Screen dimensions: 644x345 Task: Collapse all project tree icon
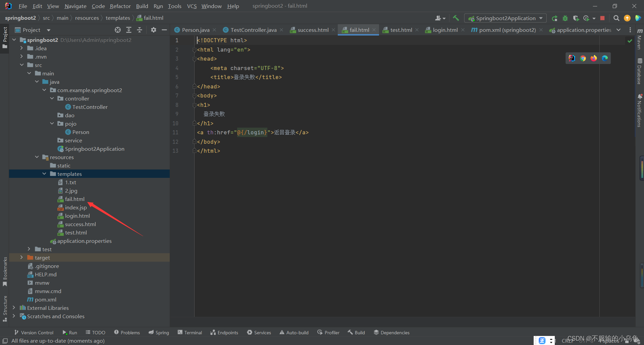point(140,30)
